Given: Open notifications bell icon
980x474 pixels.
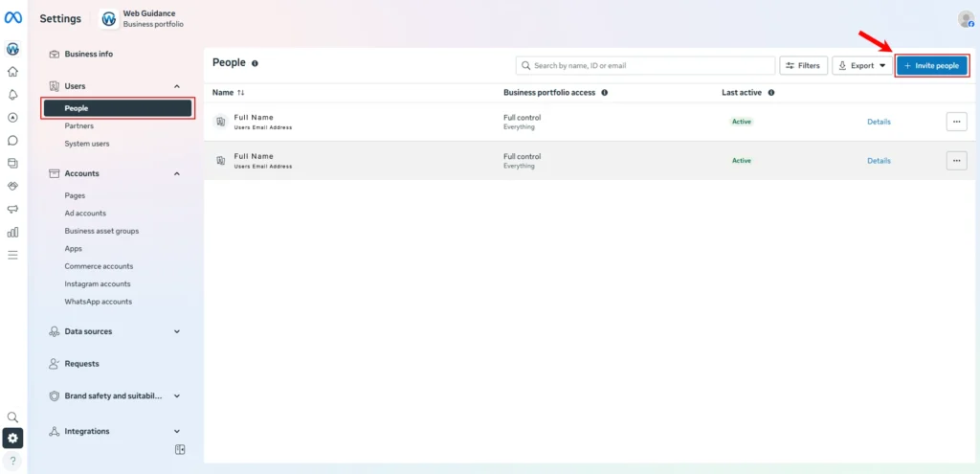Looking at the screenshot, I should pos(12,95).
